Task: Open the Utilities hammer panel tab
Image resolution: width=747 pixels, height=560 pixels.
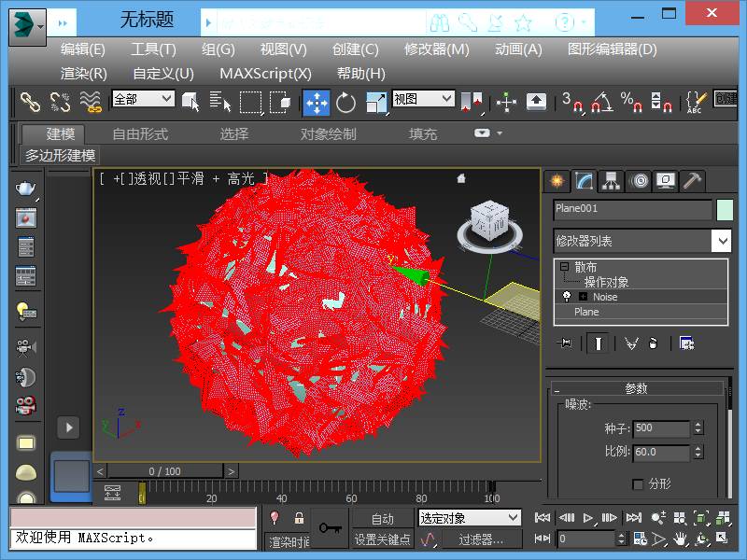Action: [692, 181]
